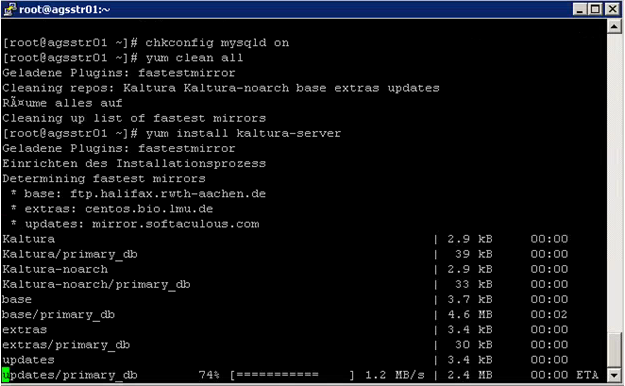Viewport: 625px width, 386px height.
Task: Minimize the root@agsstr01 terminal window
Action: coord(580,9)
